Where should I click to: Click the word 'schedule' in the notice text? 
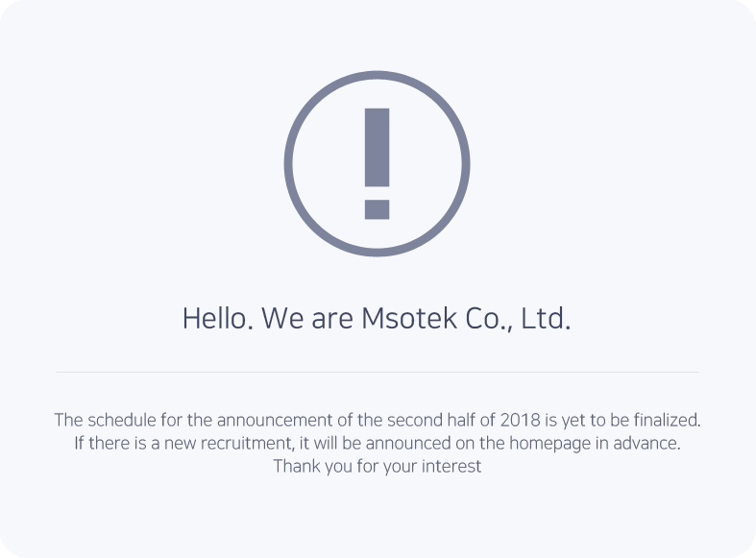(122, 421)
